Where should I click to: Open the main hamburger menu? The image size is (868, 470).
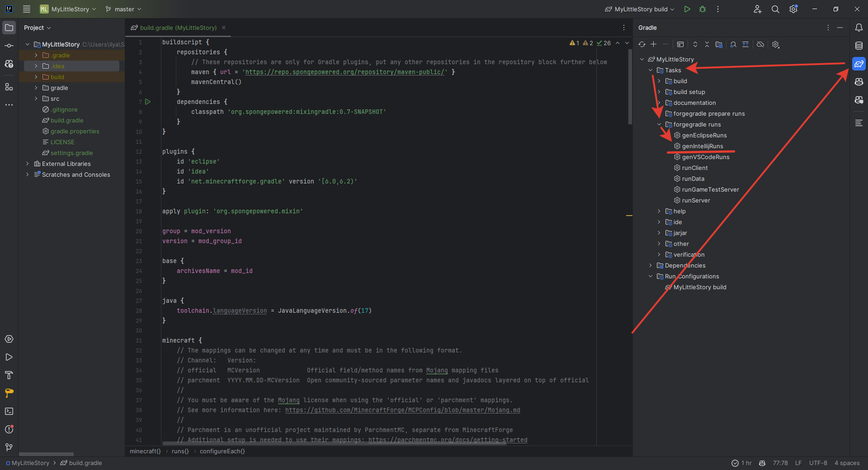27,9
